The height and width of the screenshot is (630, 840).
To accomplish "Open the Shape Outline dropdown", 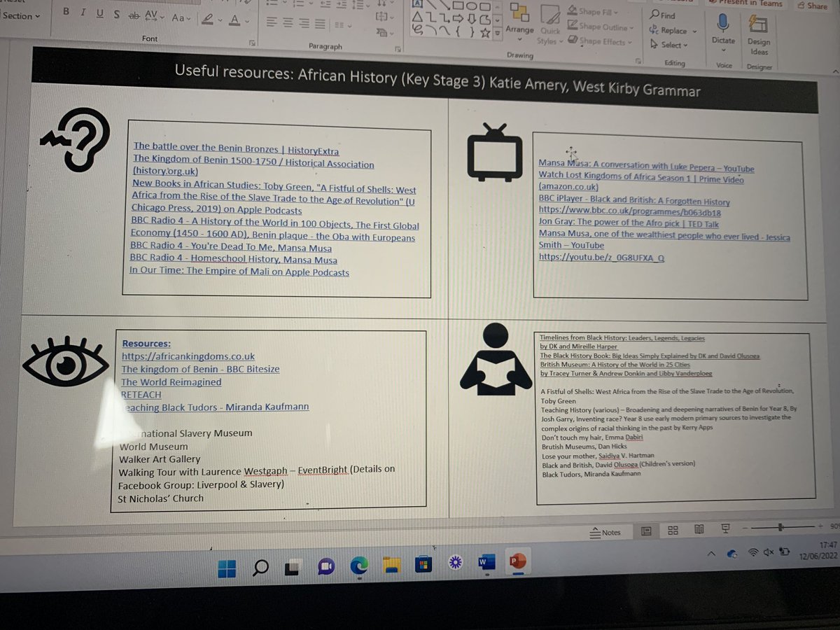I will click(600, 27).
